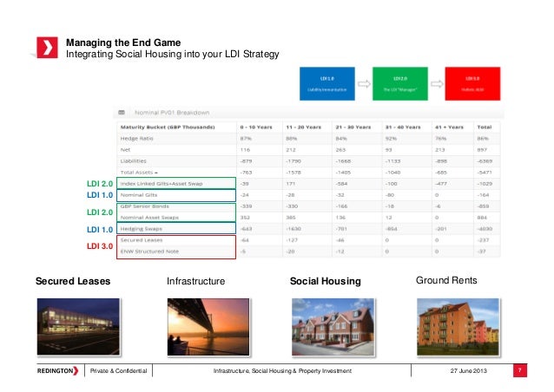Viewport: 554px width, 392px height.
Task: Click the '0 - 10 Years' column header
Action: click(x=256, y=127)
